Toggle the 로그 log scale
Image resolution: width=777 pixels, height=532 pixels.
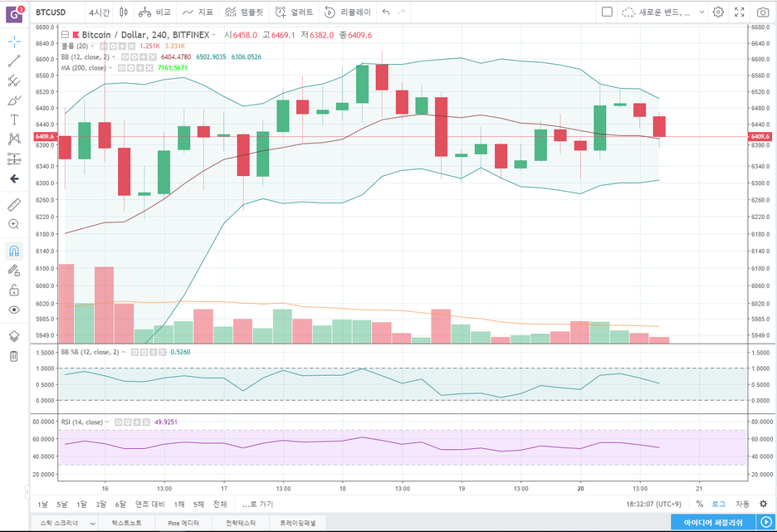click(719, 505)
